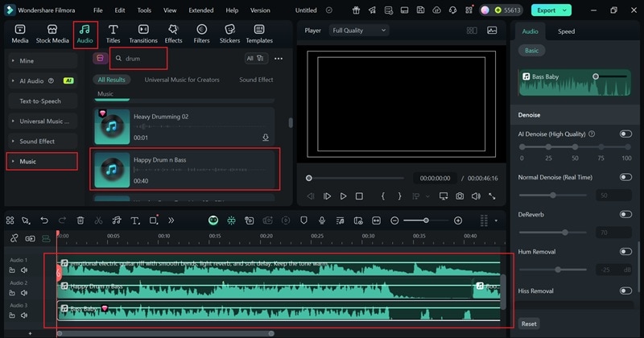The height and width of the screenshot is (338, 644).
Task: Select Happy Drum n Bass thumbnail
Action: click(x=112, y=170)
